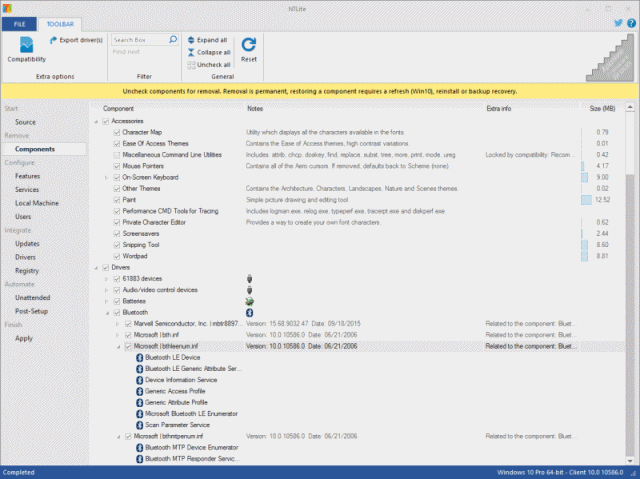Image resolution: width=640 pixels, height=479 pixels.
Task: Open the Compatibility options icon
Action: [27, 45]
